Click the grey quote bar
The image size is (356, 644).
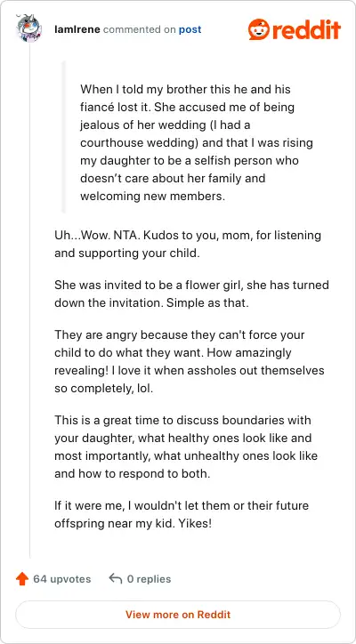(x=63, y=137)
